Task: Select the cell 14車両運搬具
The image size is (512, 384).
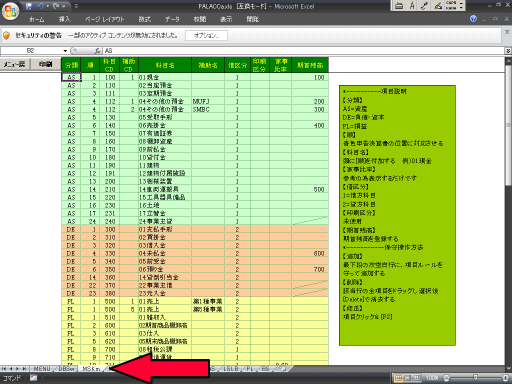Action: pyautogui.click(x=165, y=189)
